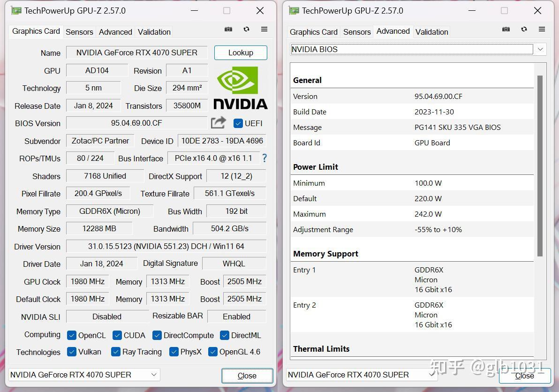Open the Validation tab

154,31
